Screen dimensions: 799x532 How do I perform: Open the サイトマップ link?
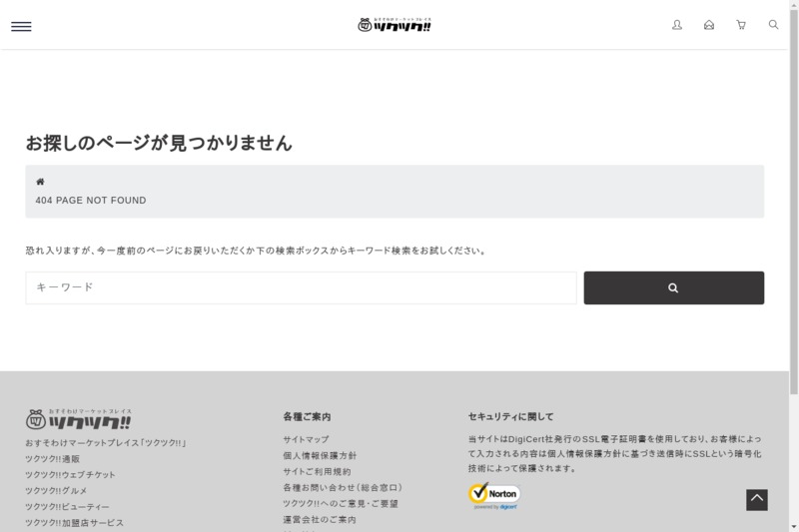306,439
